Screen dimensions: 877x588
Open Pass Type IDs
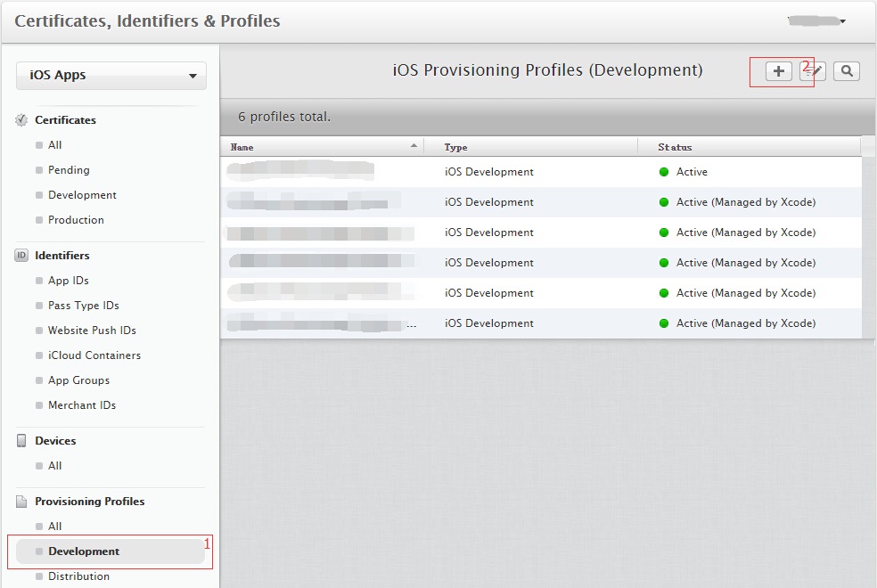tap(84, 306)
